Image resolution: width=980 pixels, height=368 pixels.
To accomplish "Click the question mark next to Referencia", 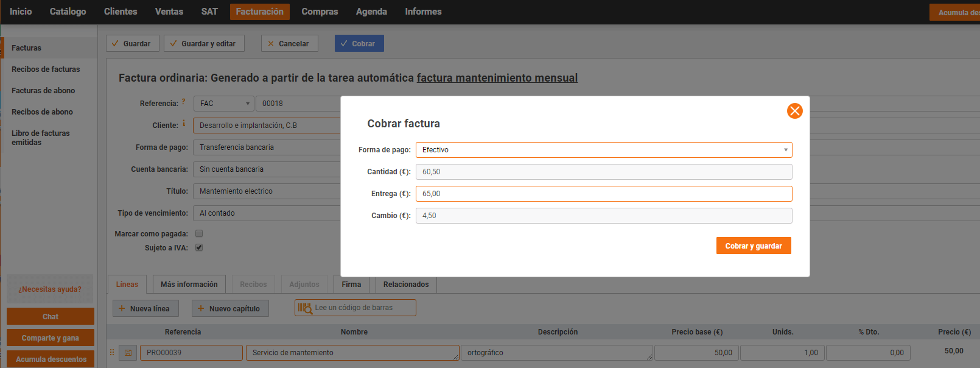I will pos(183,102).
